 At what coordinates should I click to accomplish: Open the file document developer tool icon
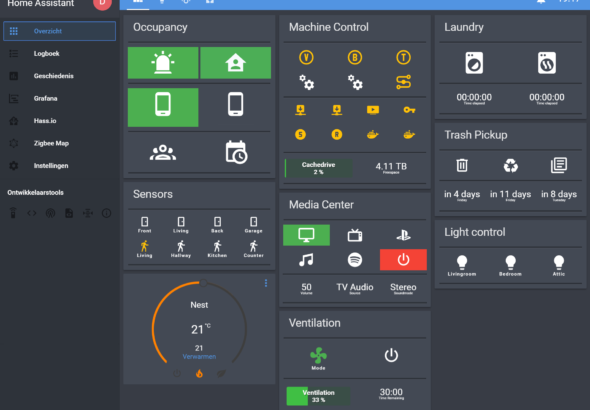[69, 213]
